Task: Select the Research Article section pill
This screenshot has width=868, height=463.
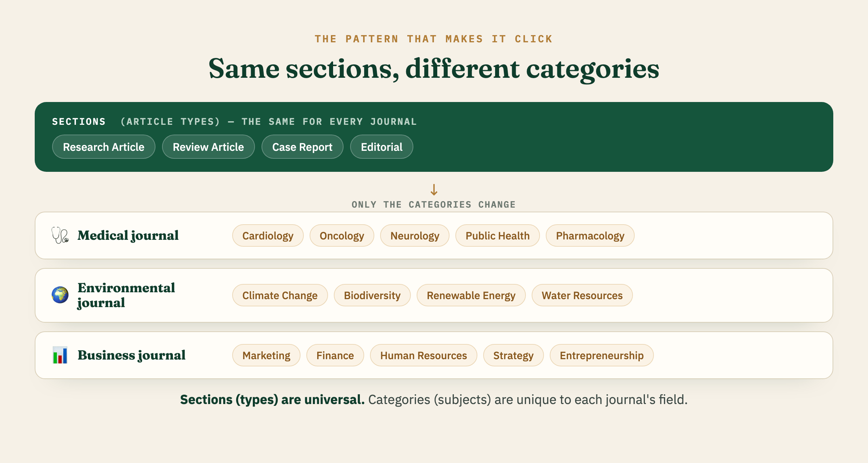Action: point(104,147)
